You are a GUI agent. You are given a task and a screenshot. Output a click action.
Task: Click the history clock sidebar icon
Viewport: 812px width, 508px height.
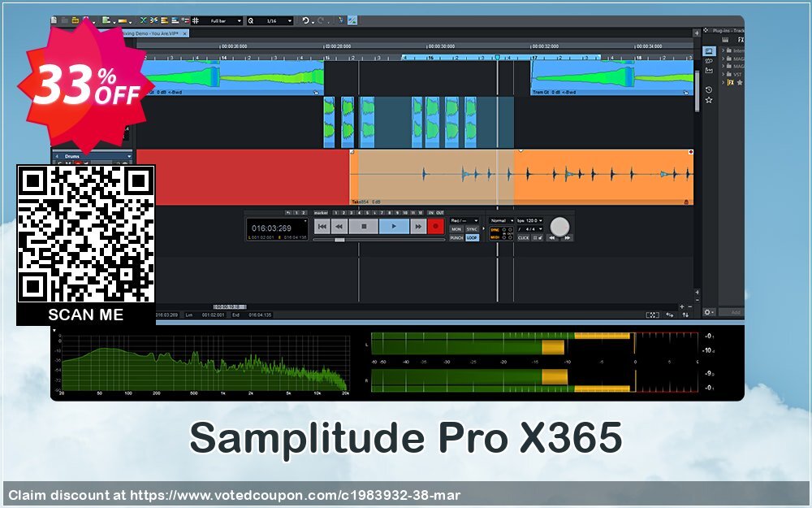(x=709, y=89)
